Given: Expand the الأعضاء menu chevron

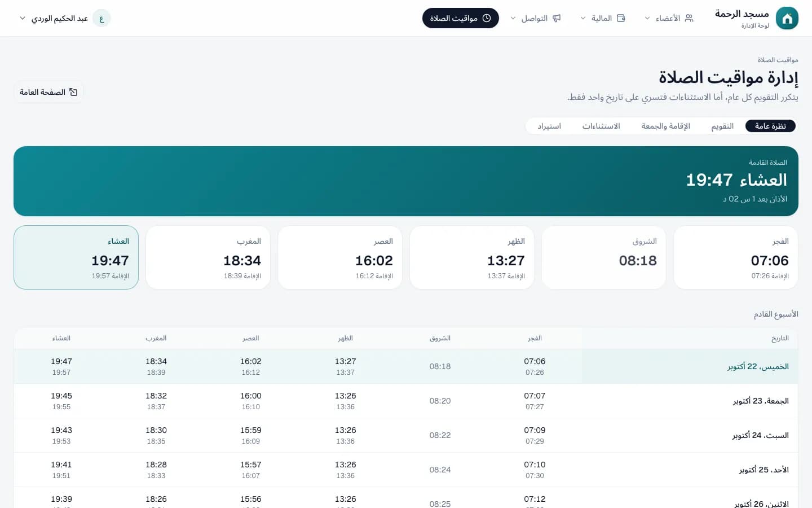Looking at the screenshot, I should [x=647, y=18].
